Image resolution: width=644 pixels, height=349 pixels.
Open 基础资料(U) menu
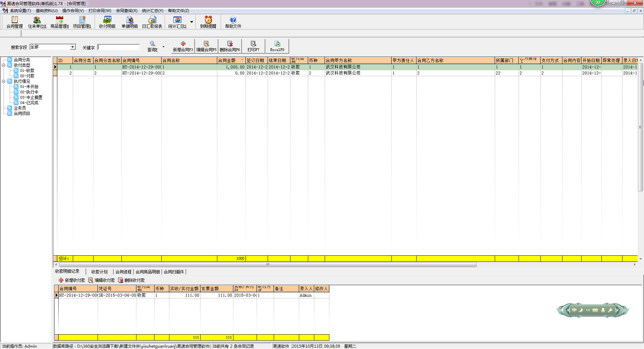coord(47,11)
